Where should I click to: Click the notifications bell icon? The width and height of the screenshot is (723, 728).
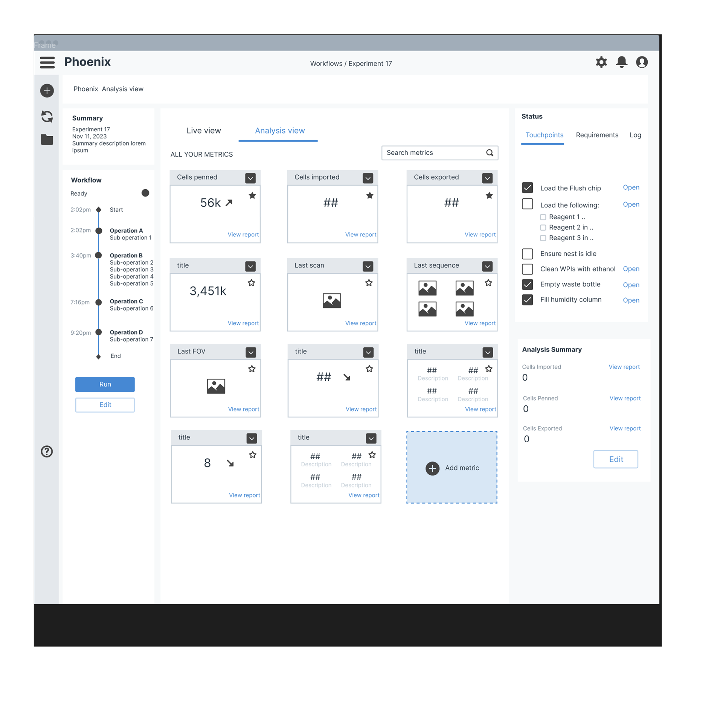622,62
